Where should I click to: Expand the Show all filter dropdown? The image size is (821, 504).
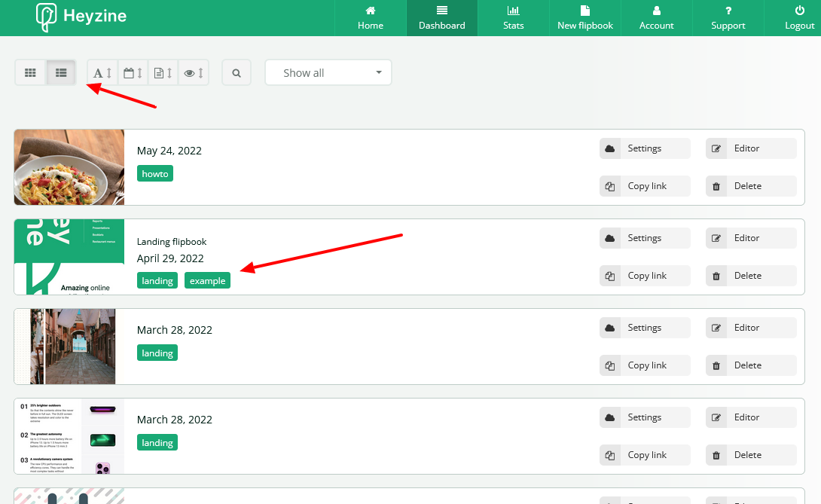[x=328, y=73]
